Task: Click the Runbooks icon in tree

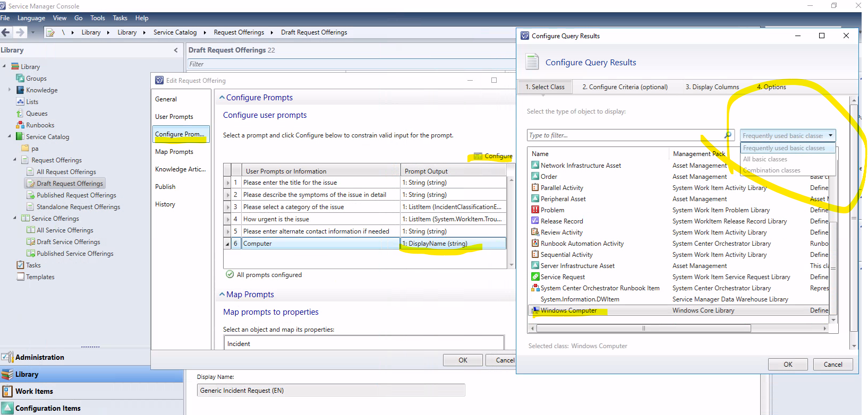Action: click(20, 125)
